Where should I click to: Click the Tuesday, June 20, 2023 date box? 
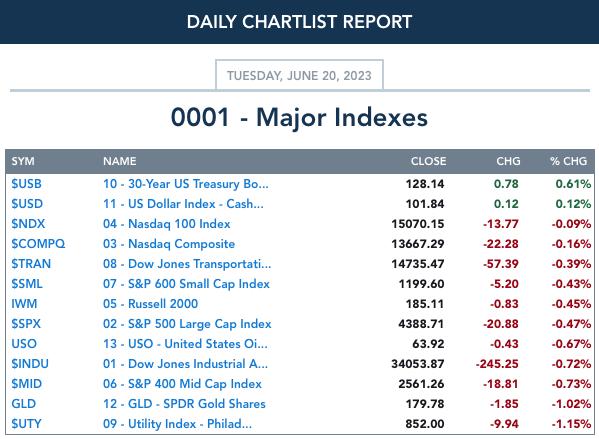coord(299,75)
